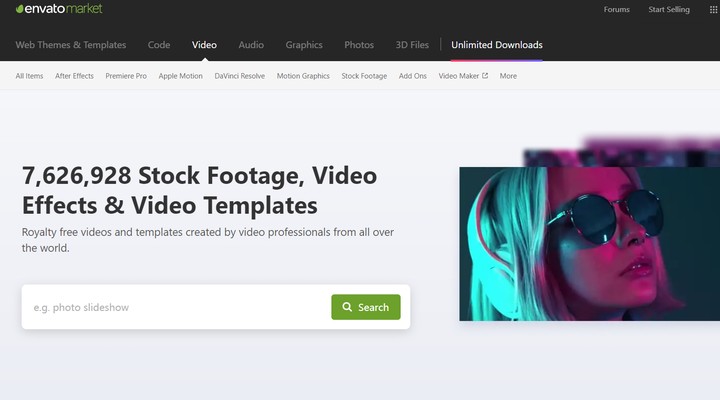Expand the More submenu
Image resolution: width=720 pixels, height=400 pixels.
point(508,76)
